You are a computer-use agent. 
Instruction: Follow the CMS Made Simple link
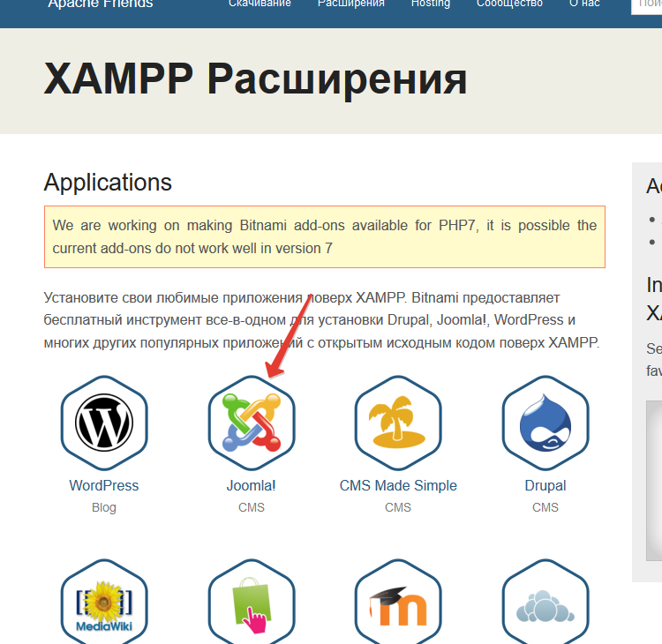tap(398, 486)
